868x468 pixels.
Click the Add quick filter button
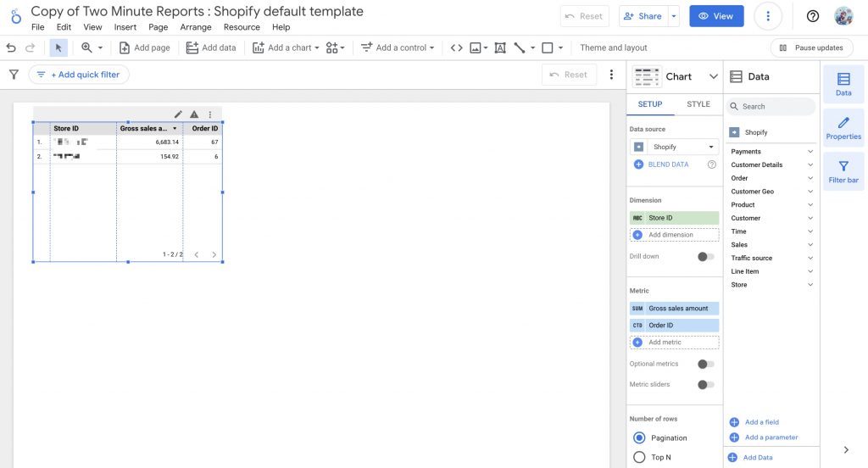(79, 75)
